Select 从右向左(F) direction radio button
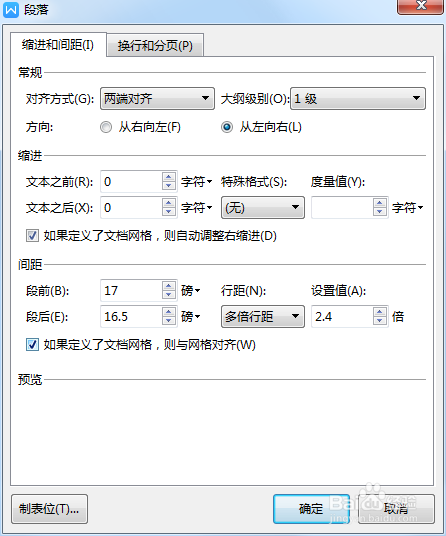The height and width of the screenshot is (536, 446). (x=106, y=127)
